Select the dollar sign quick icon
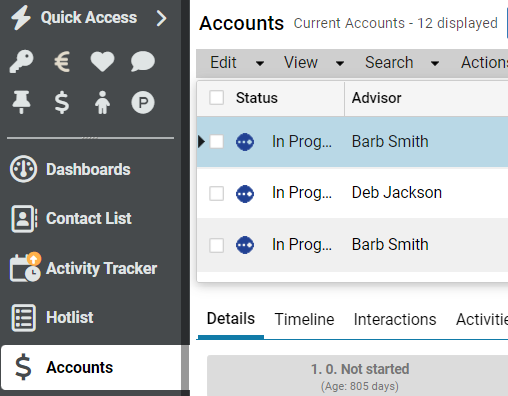 tap(62, 102)
